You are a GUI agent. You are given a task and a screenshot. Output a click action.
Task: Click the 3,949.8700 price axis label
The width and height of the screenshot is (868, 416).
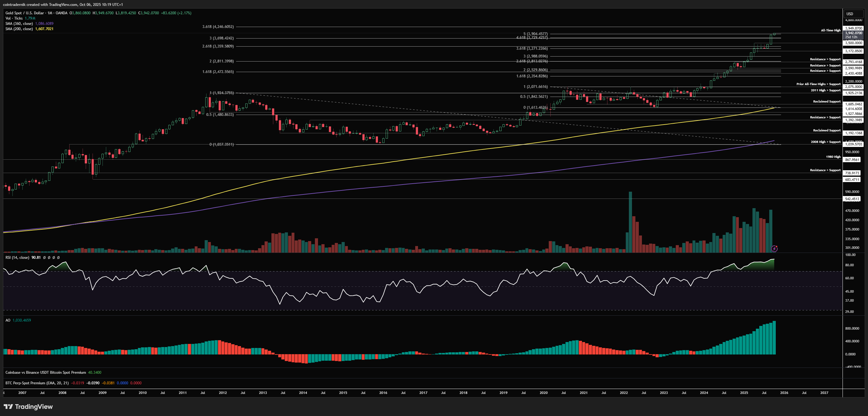(853, 28)
